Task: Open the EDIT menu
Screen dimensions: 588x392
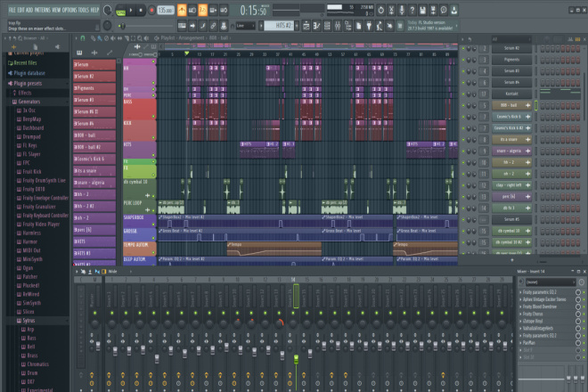Action: [x=20, y=10]
